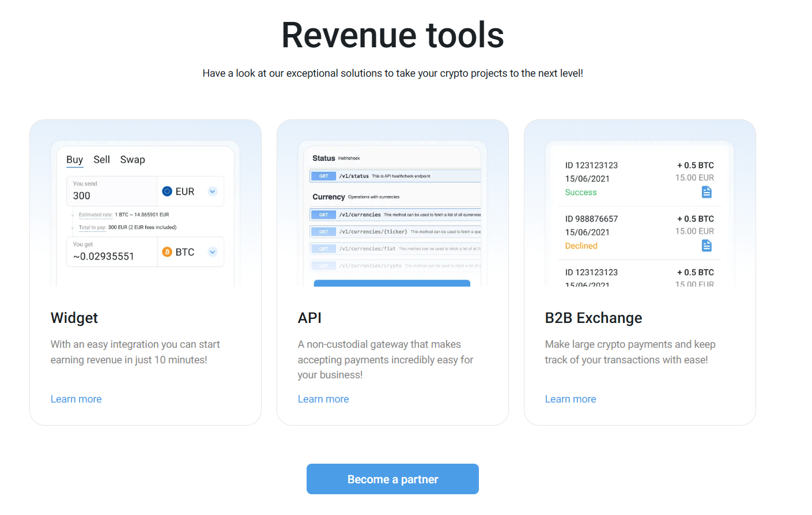Select the Buy tab in widget

pos(74,160)
